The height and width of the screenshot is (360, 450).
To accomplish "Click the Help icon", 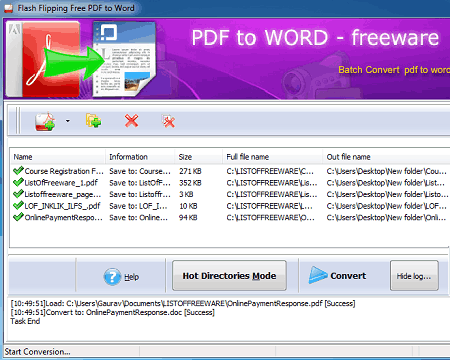I will pos(112,277).
